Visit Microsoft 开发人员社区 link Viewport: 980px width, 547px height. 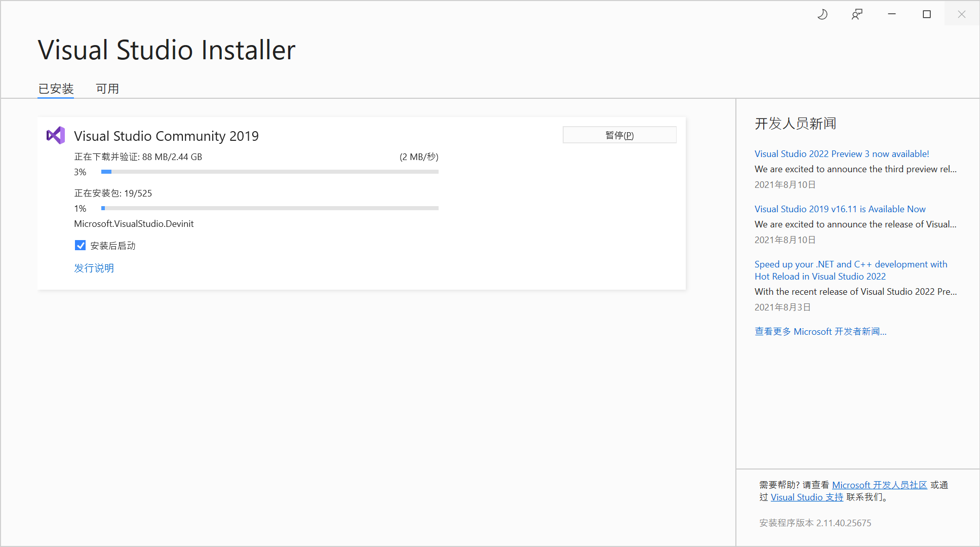879,485
